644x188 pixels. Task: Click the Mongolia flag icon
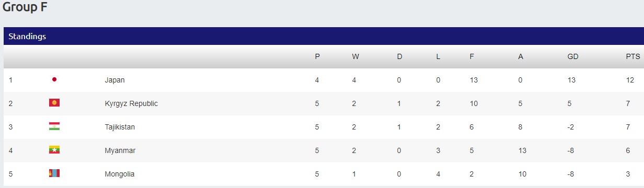tap(54, 173)
